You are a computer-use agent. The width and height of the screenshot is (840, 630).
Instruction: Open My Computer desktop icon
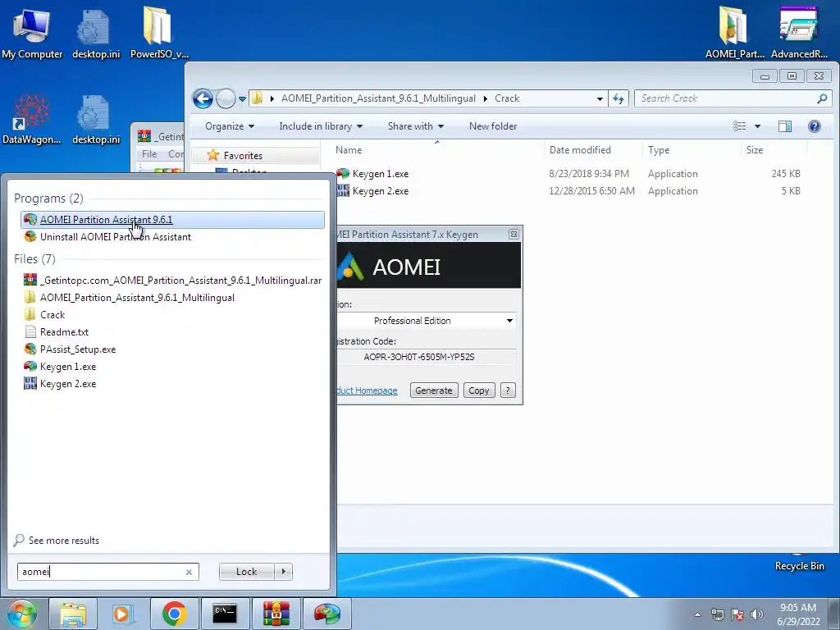(32, 33)
